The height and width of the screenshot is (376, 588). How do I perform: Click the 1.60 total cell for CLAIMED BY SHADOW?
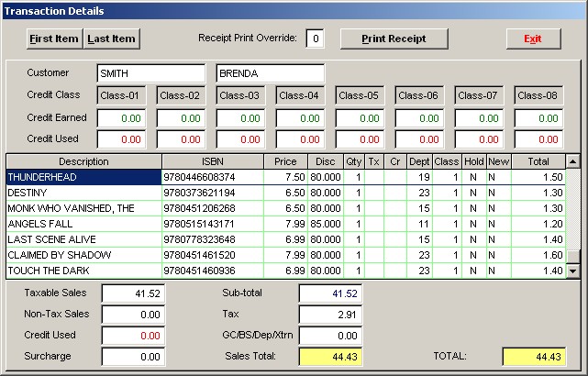(x=538, y=255)
